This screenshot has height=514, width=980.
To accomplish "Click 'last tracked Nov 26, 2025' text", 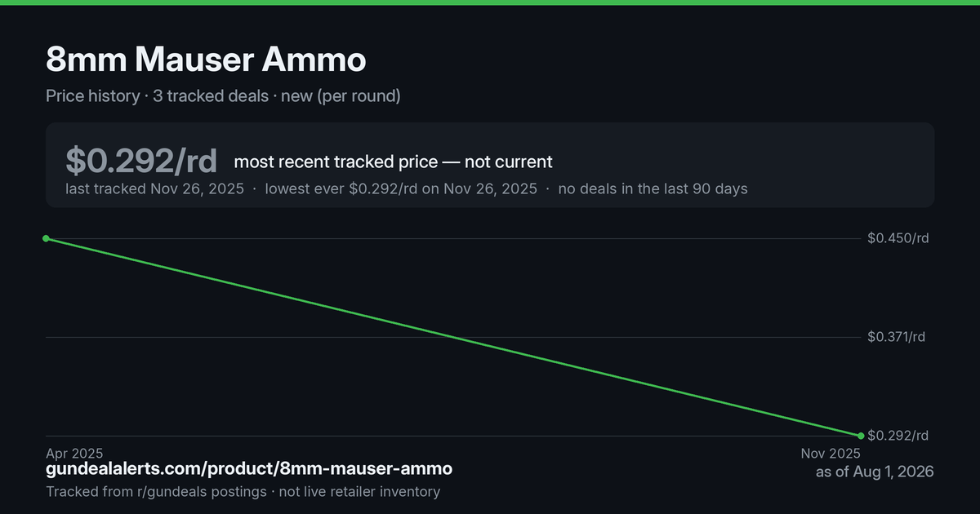I will pos(155,188).
